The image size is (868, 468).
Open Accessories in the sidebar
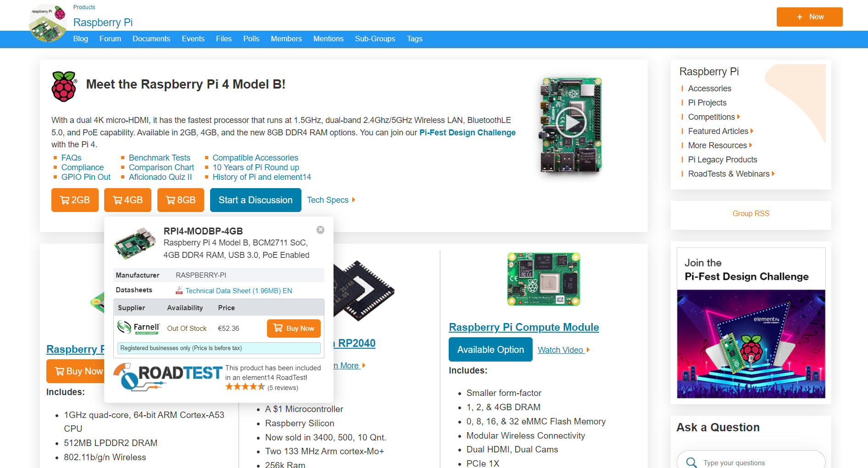[x=709, y=89]
